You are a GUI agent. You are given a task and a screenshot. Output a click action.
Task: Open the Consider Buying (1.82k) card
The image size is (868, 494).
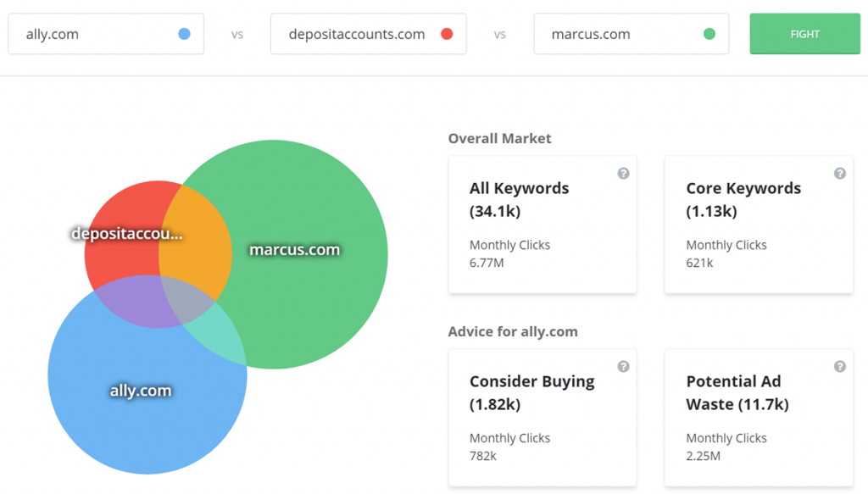pyautogui.click(x=542, y=419)
